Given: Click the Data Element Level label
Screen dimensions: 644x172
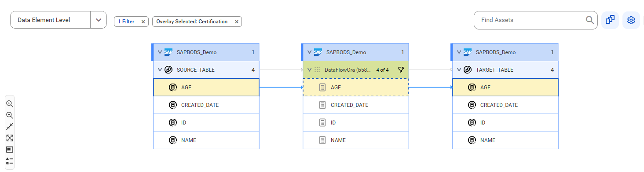Looking at the screenshot, I should [x=44, y=20].
